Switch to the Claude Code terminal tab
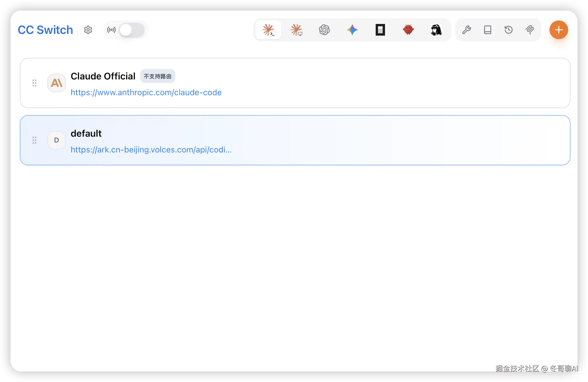The image size is (588, 382). click(268, 30)
